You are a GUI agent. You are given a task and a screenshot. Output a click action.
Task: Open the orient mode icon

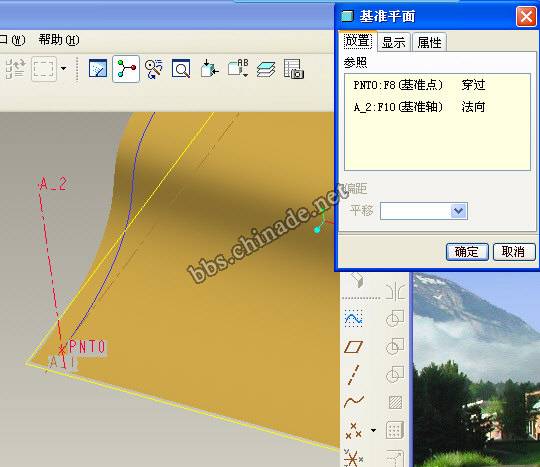(154, 69)
